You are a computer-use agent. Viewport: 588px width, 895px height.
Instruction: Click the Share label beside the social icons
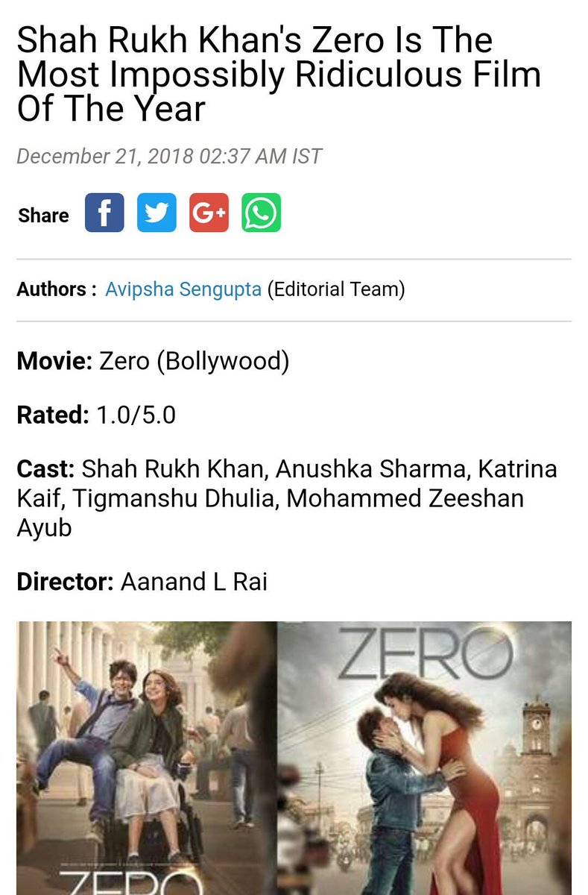pyautogui.click(x=43, y=216)
